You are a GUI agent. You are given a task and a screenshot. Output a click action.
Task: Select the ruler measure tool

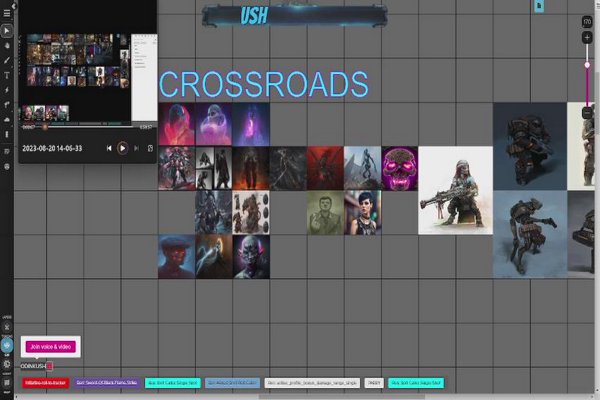click(x=7, y=104)
